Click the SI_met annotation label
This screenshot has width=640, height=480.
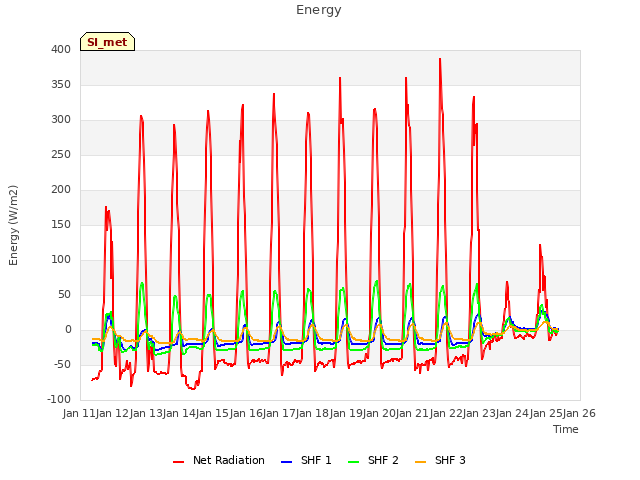pyautogui.click(x=107, y=42)
